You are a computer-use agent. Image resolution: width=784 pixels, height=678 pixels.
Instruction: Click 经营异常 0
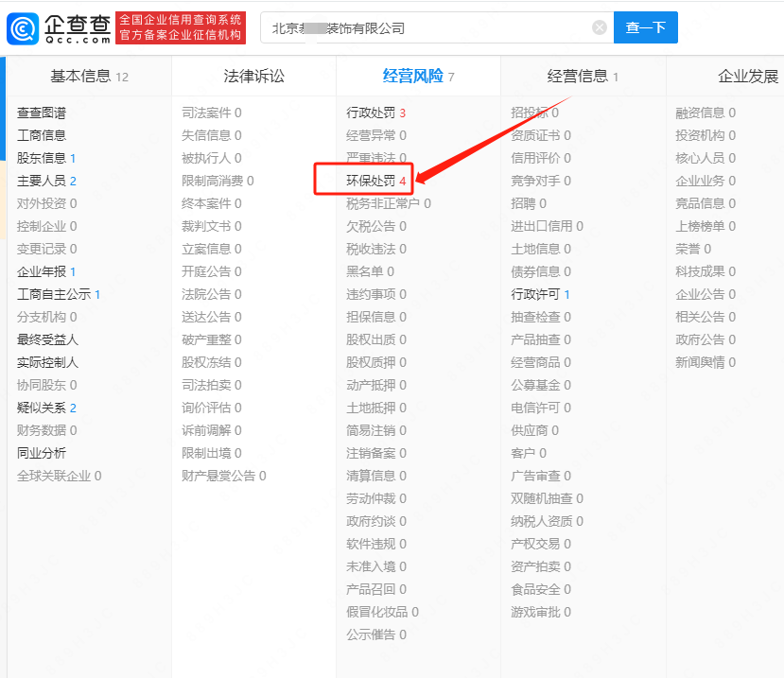[376, 135]
